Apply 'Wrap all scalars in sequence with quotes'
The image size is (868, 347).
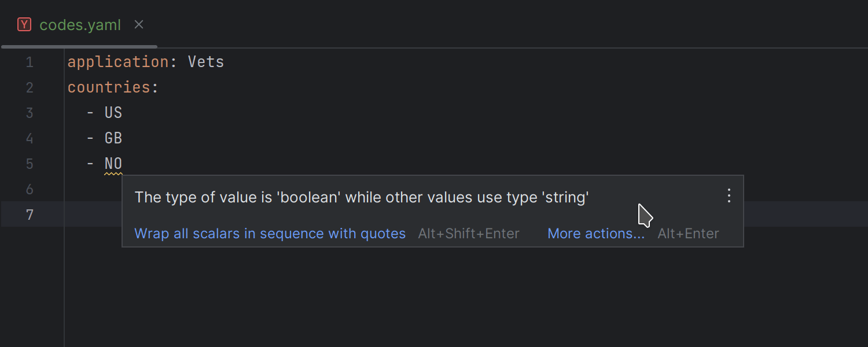(x=270, y=234)
